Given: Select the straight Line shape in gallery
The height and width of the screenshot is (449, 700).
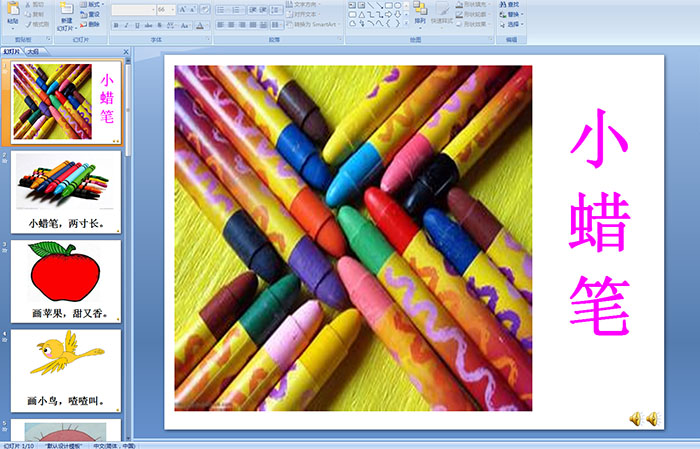Looking at the screenshot, I should pyautogui.click(x=370, y=5).
